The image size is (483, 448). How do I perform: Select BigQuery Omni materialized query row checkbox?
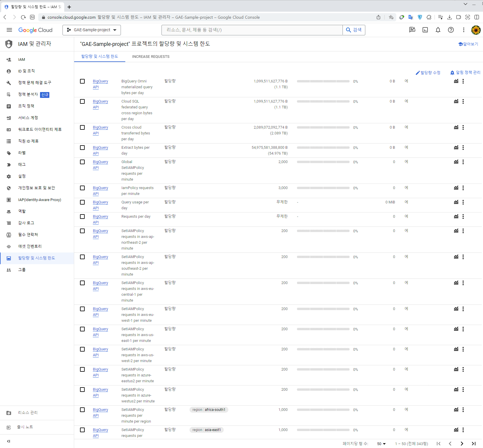click(82, 81)
